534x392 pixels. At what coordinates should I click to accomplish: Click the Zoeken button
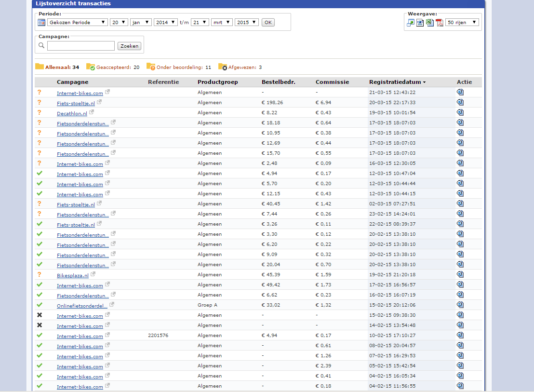click(130, 46)
